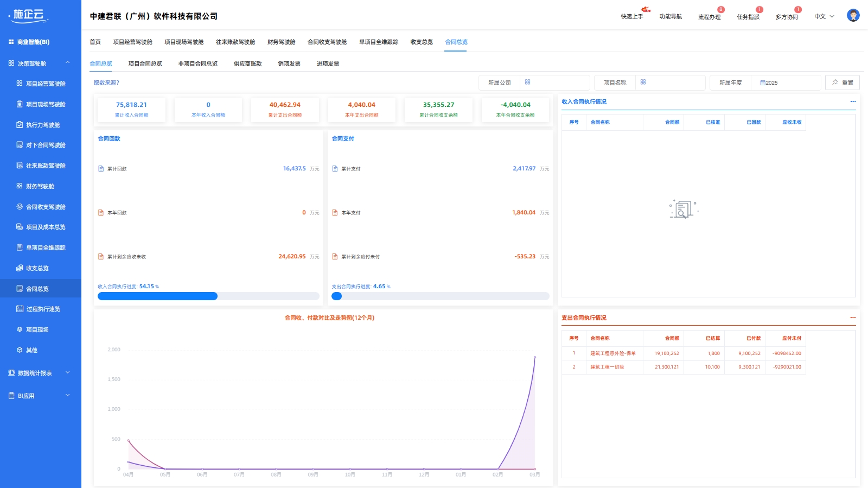
Task: Switch to the 进项发票 sub-tab
Action: tap(328, 64)
